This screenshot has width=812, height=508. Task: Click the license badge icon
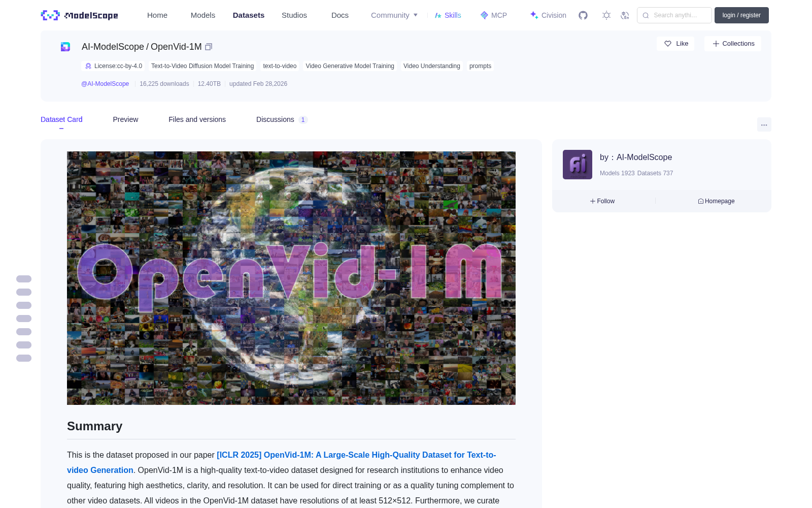[88, 66]
